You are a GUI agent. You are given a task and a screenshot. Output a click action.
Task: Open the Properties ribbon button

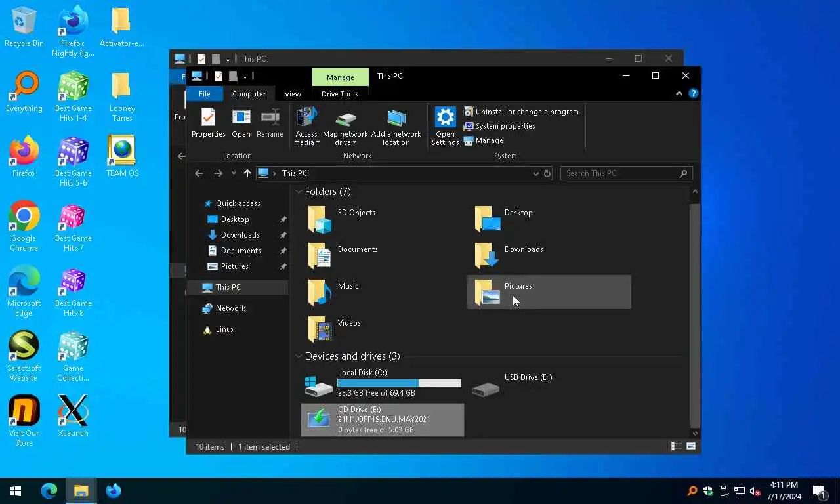pyautogui.click(x=208, y=123)
